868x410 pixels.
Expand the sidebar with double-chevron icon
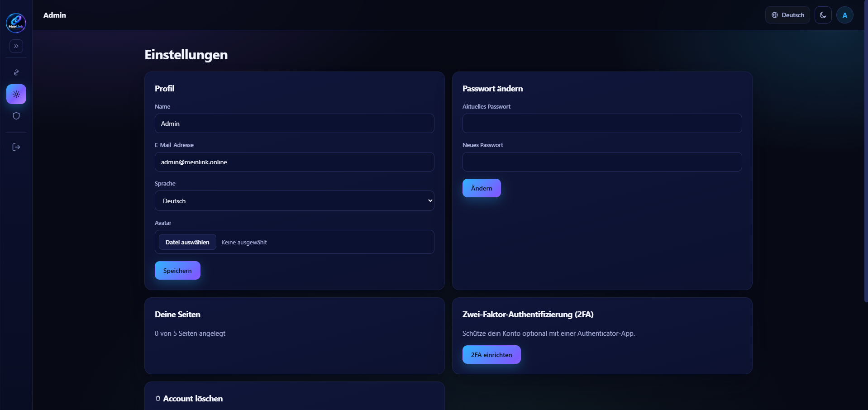tap(16, 46)
